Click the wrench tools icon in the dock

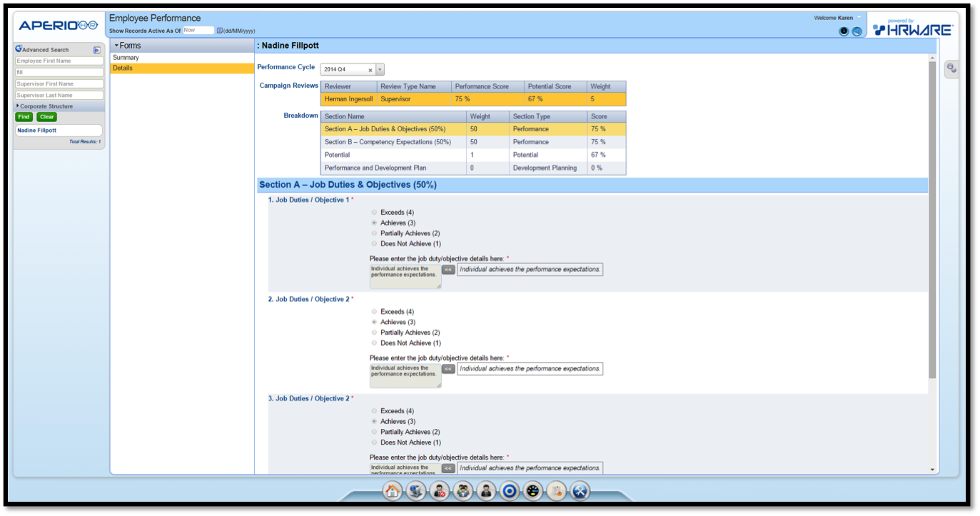580,491
